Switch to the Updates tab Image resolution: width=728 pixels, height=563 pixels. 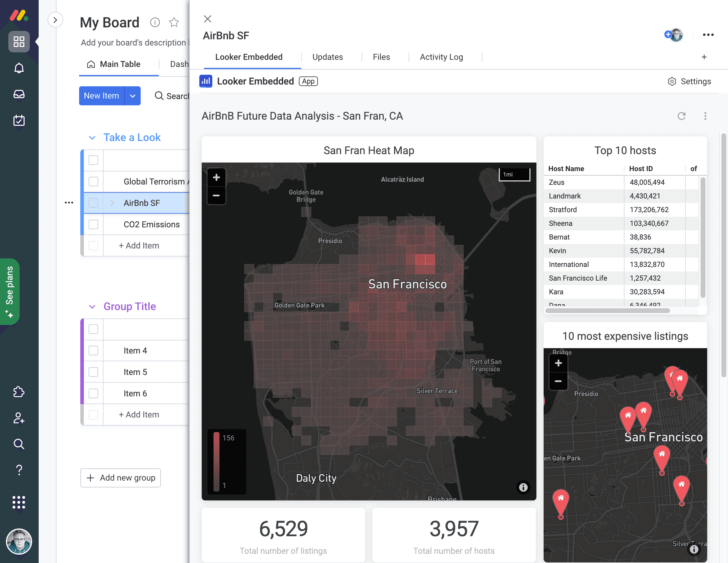328,57
